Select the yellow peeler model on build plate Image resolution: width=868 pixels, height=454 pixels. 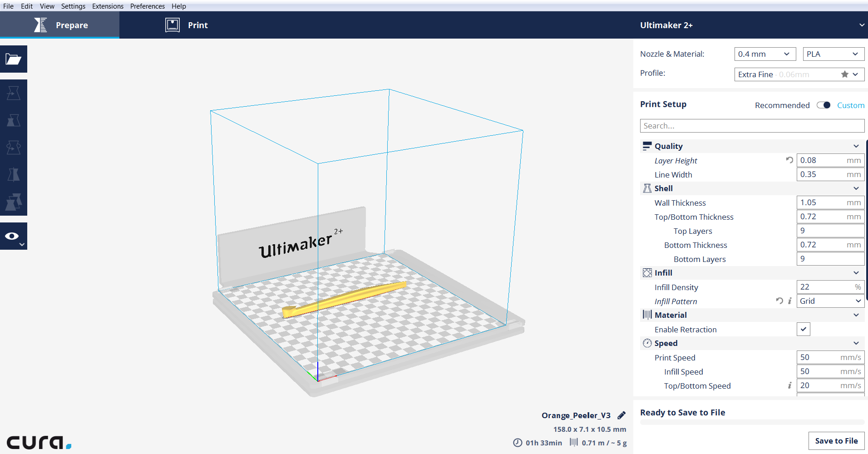pos(344,299)
